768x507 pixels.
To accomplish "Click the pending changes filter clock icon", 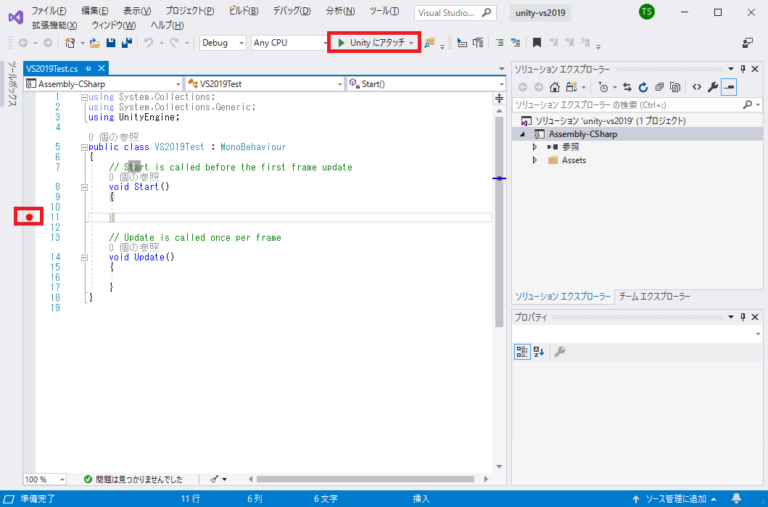I will point(603,87).
